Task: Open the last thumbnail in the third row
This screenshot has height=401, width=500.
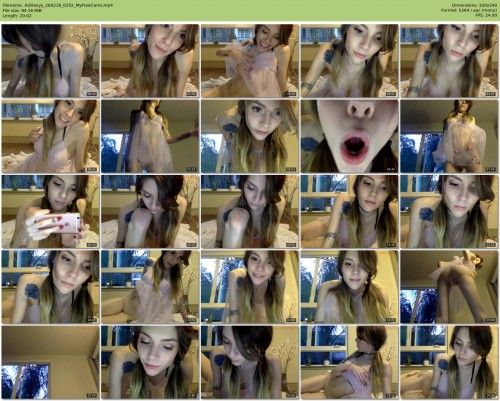Action: [x=449, y=211]
